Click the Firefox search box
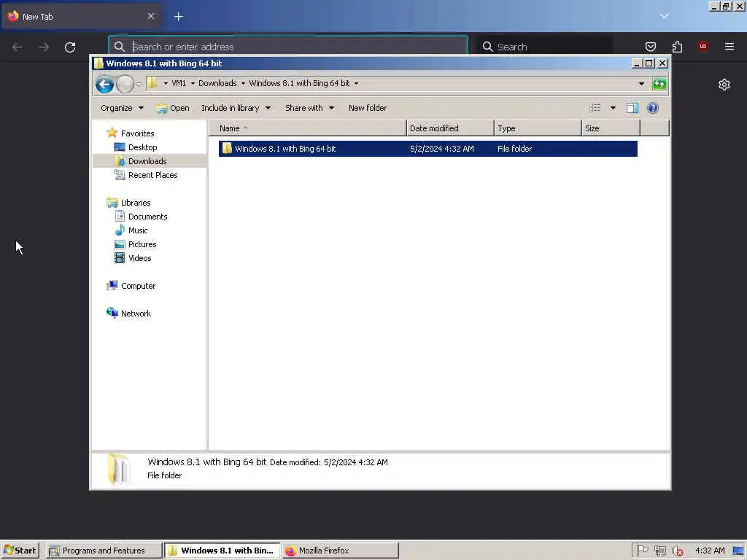 point(544,47)
